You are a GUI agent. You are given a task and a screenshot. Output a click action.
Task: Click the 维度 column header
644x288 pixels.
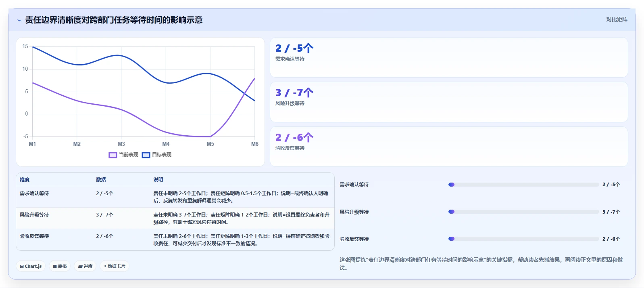25,180
